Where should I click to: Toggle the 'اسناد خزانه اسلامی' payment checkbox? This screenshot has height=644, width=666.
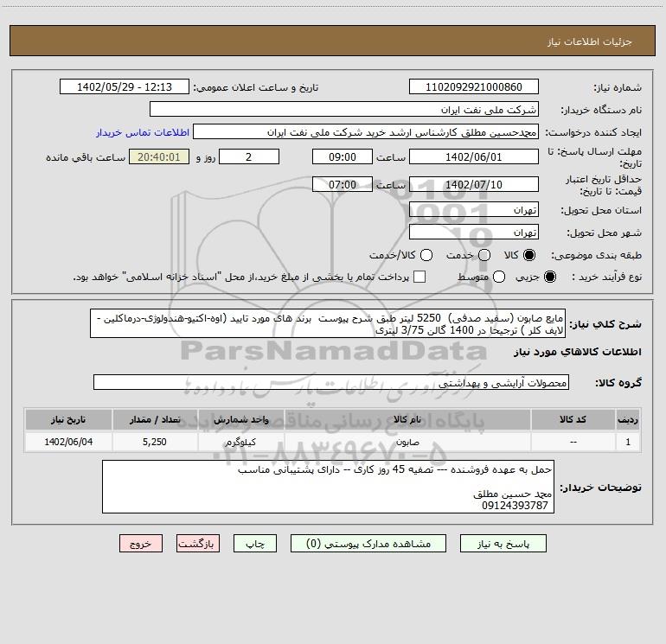(x=419, y=277)
